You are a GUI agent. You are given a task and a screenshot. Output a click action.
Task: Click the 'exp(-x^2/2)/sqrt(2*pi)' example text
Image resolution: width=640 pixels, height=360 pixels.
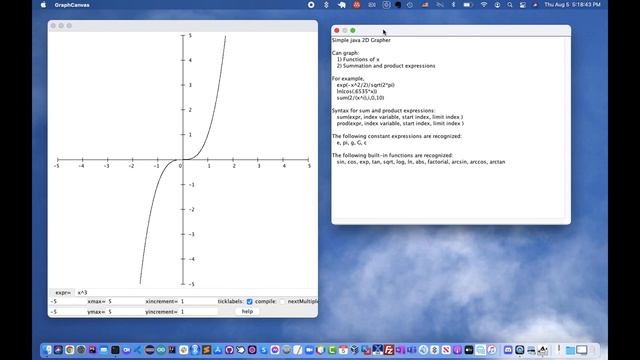pos(366,85)
